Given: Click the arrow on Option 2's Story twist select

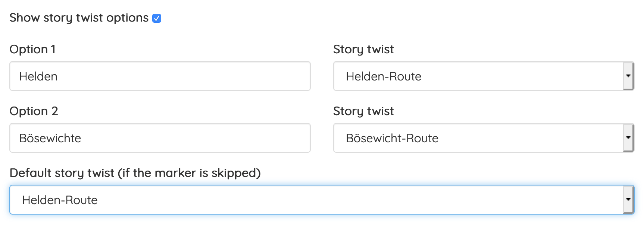Looking at the screenshot, I should (628, 138).
